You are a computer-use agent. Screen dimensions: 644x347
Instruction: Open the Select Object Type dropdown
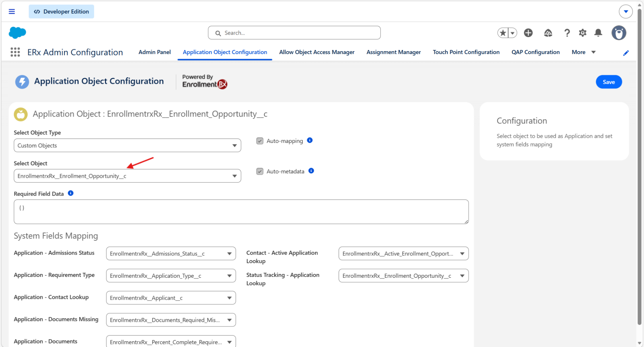click(x=128, y=145)
